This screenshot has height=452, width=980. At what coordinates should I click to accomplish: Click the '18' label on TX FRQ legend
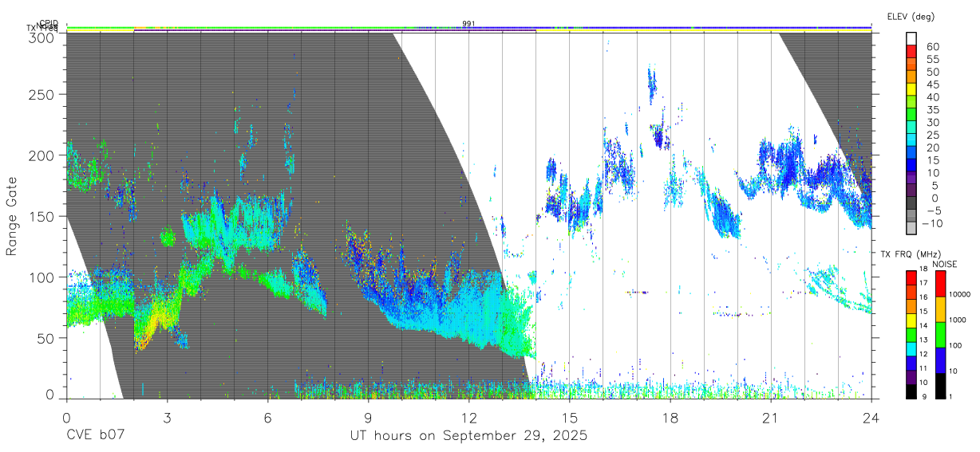tap(923, 270)
